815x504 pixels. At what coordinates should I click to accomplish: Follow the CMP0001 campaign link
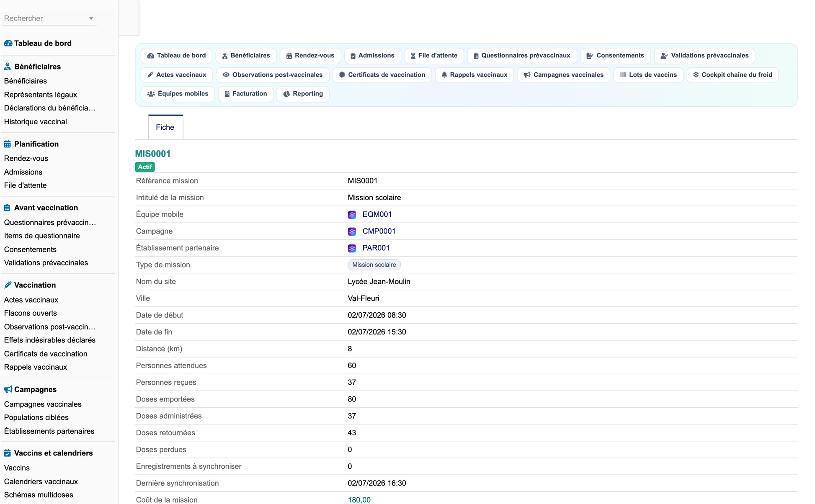click(379, 231)
